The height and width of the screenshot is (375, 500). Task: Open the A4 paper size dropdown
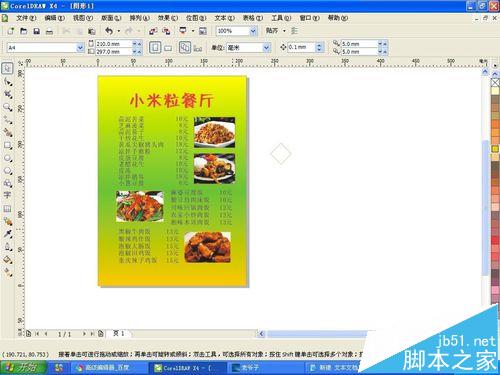tap(80, 48)
